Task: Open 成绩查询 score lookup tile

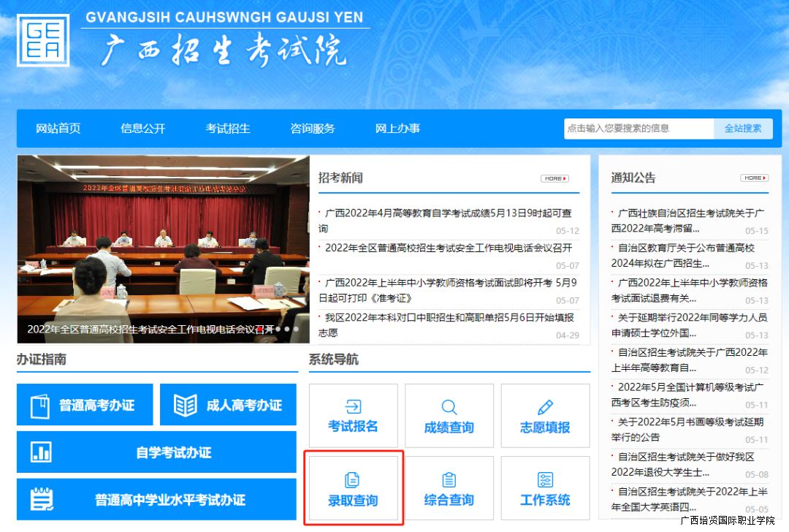Action: [x=449, y=416]
